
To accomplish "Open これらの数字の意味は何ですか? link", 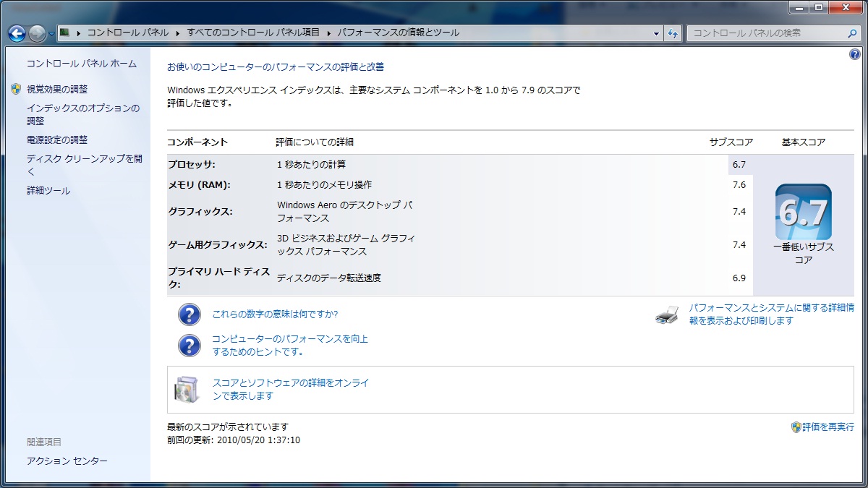I will [x=275, y=314].
